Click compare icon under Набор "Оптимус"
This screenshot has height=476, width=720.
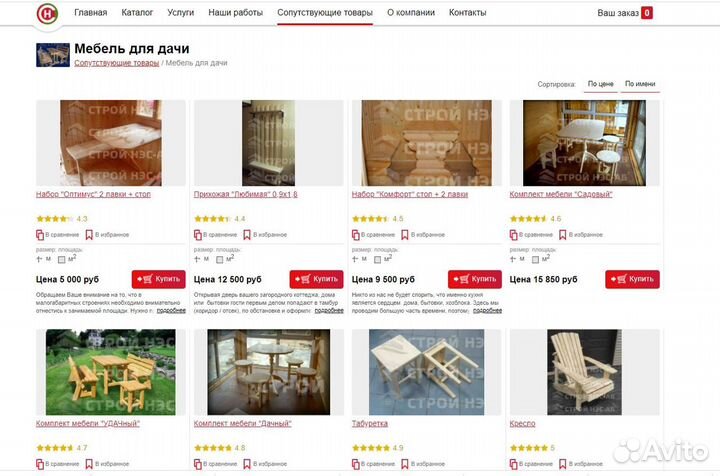[40, 235]
